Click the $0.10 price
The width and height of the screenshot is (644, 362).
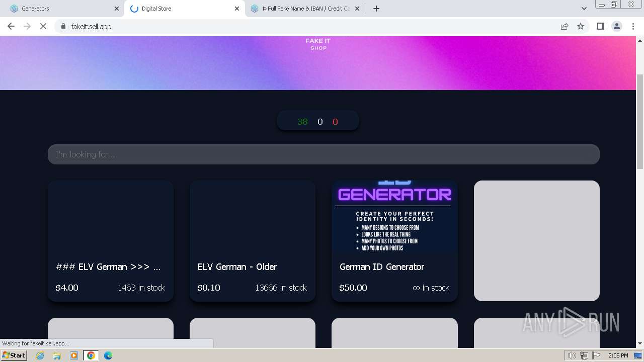pyautogui.click(x=209, y=288)
